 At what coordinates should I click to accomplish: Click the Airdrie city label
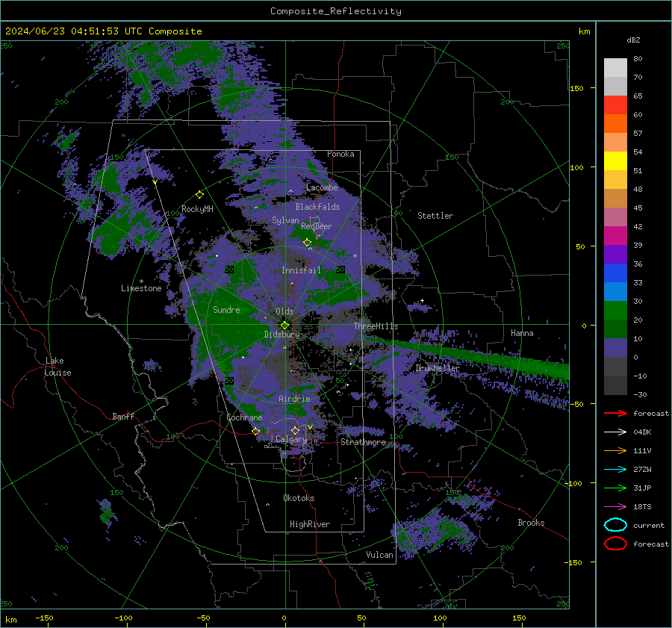(294, 399)
